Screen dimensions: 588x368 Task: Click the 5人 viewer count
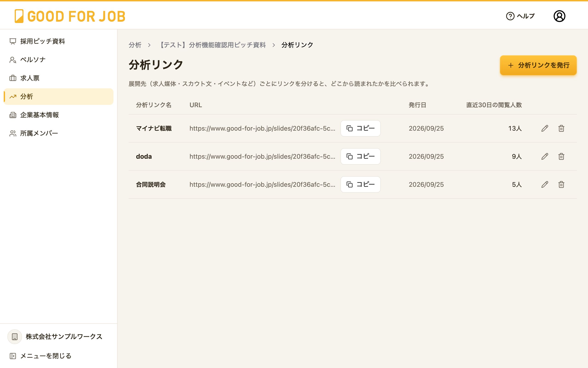pyautogui.click(x=517, y=184)
